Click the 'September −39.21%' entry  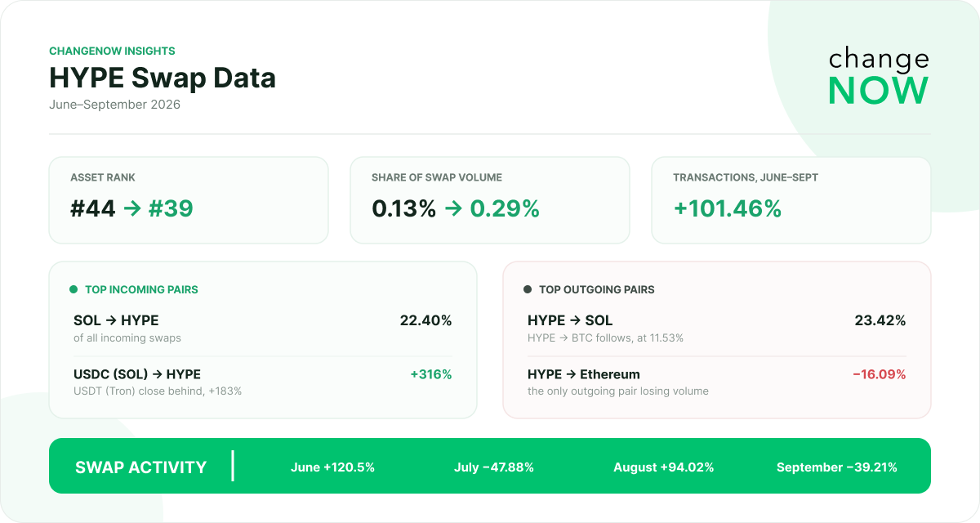(837, 467)
